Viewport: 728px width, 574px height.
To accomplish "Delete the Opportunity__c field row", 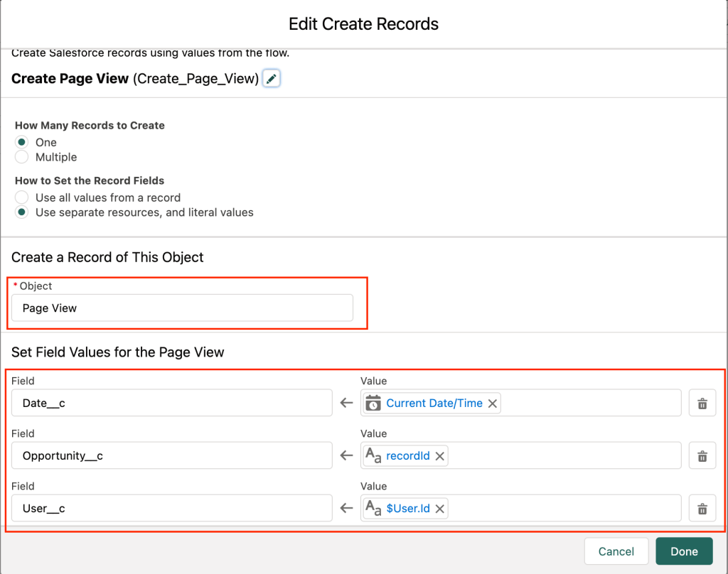I will [702, 456].
